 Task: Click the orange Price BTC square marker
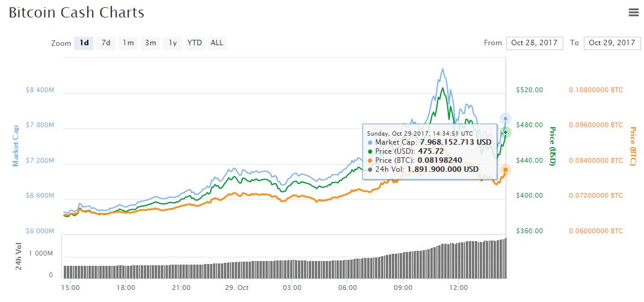tap(506, 170)
